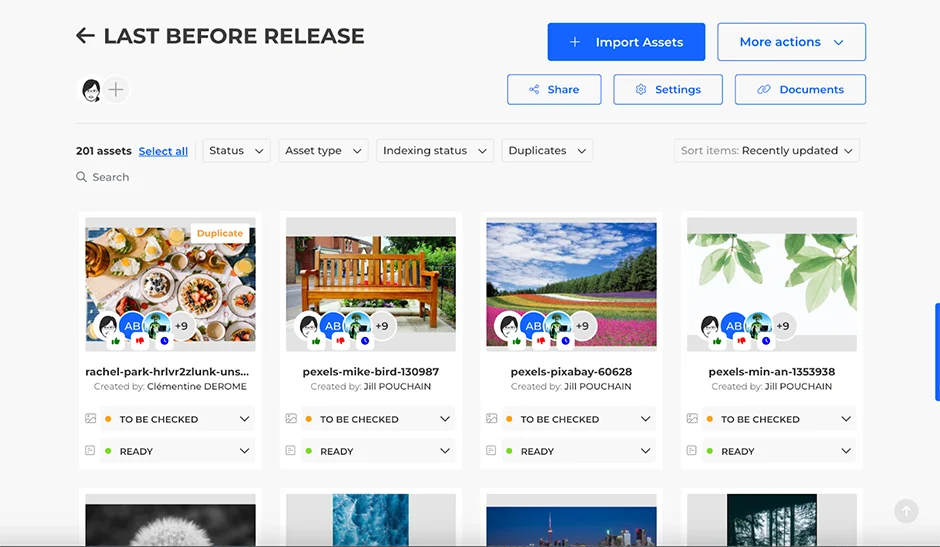Click image-status icon on rachel-park card
This screenshot has width=940, height=547.
point(91,419)
